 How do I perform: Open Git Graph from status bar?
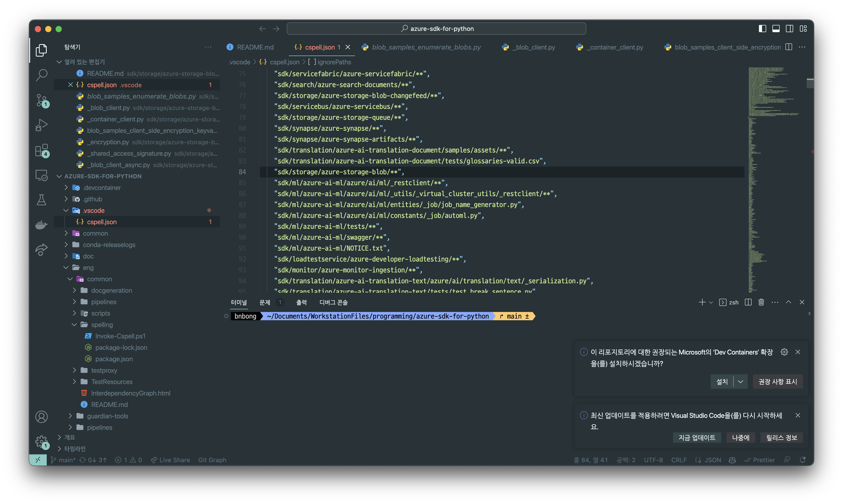(212, 460)
